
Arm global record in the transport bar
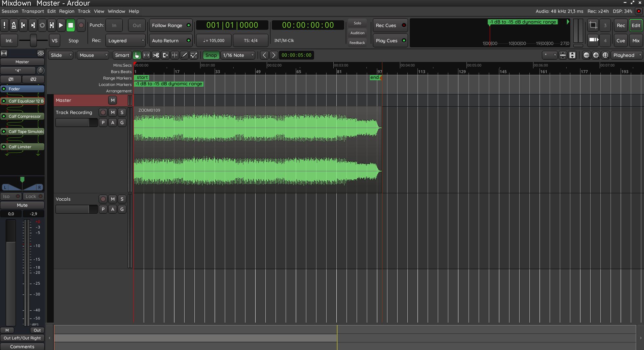coord(81,25)
